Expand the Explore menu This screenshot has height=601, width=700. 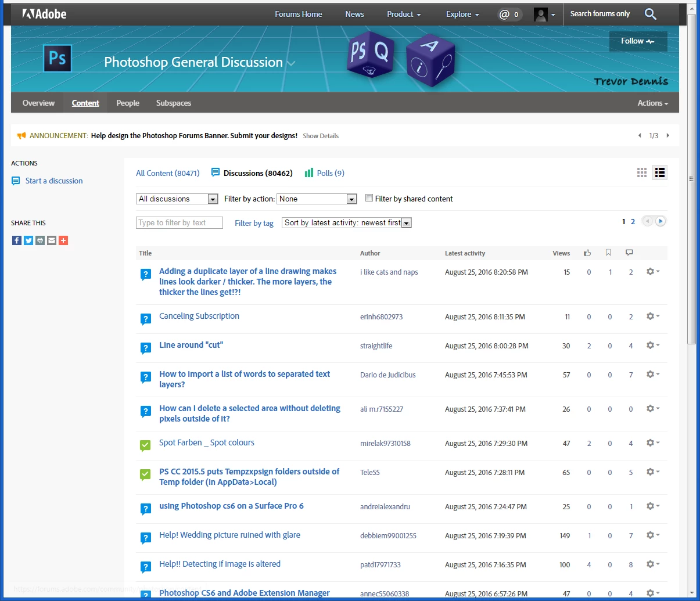point(462,14)
